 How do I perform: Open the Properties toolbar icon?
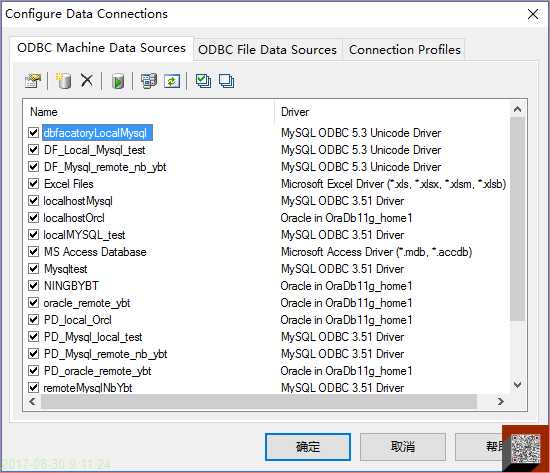pos(33,81)
